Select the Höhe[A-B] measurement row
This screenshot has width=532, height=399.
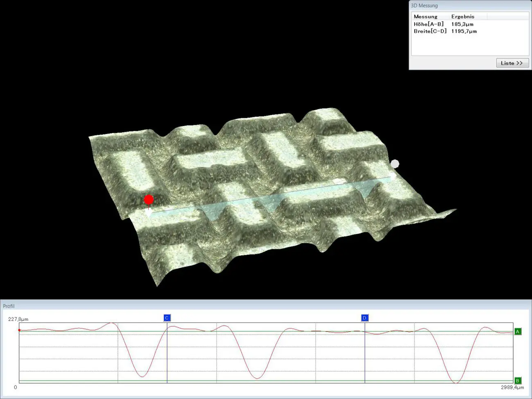[x=428, y=24]
